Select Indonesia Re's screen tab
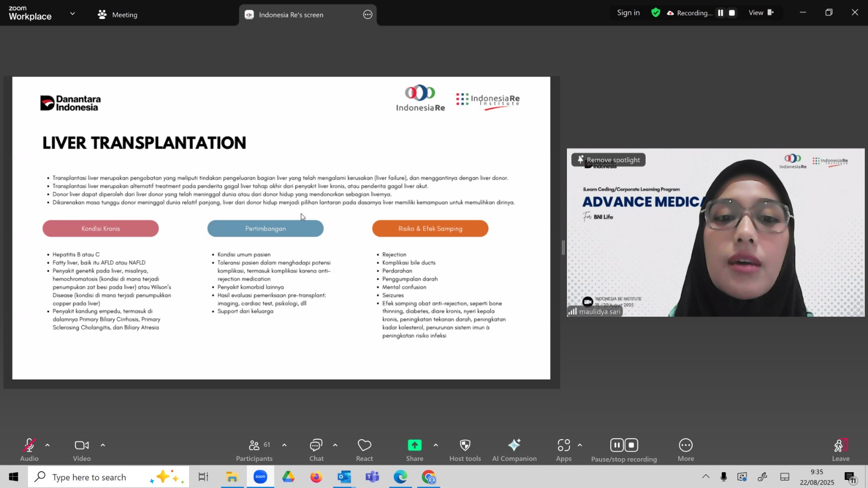Viewport: 868px width, 488px height. pyautogui.click(x=291, y=15)
